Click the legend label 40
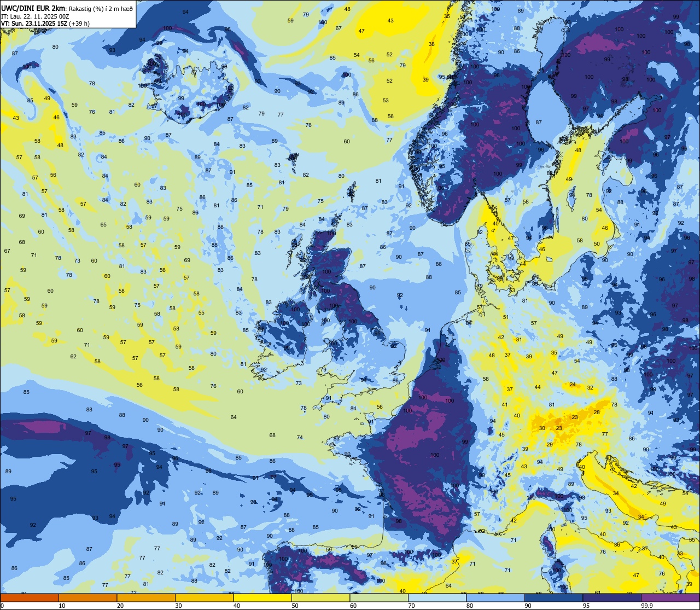This screenshot has height=610, width=700. click(x=237, y=606)
